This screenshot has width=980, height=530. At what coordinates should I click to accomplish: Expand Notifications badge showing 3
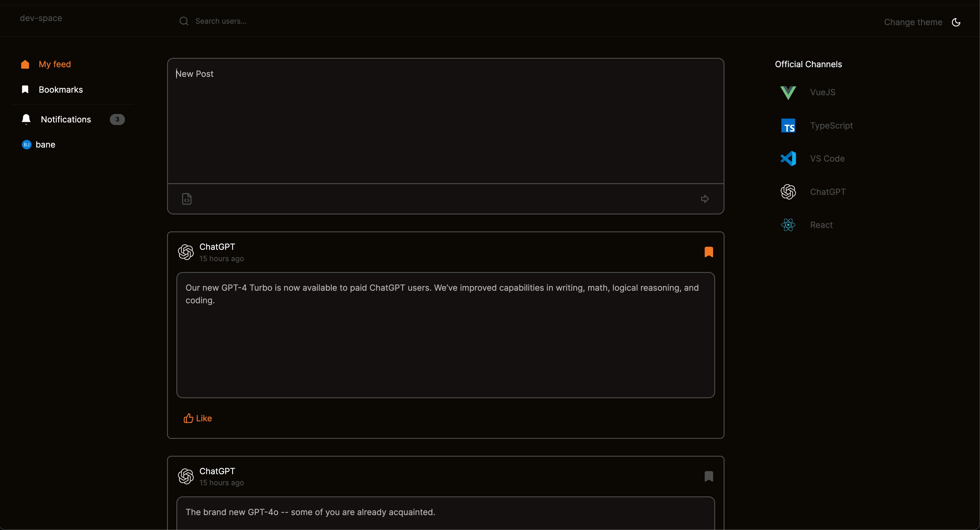click(117, 119)
